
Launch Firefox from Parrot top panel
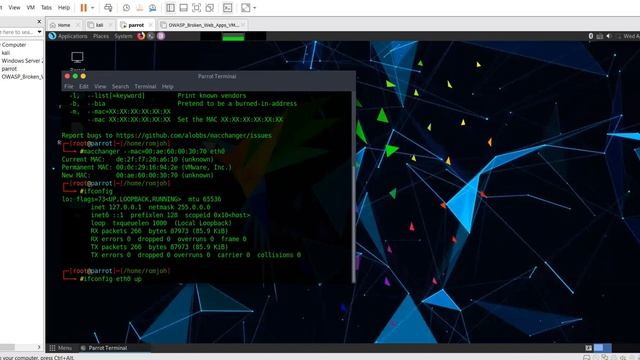tap(141, 36)
